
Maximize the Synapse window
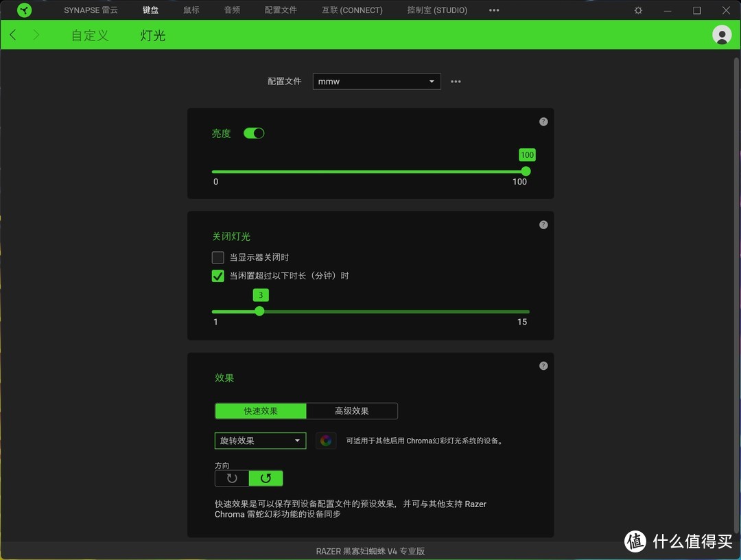[697, 10]
